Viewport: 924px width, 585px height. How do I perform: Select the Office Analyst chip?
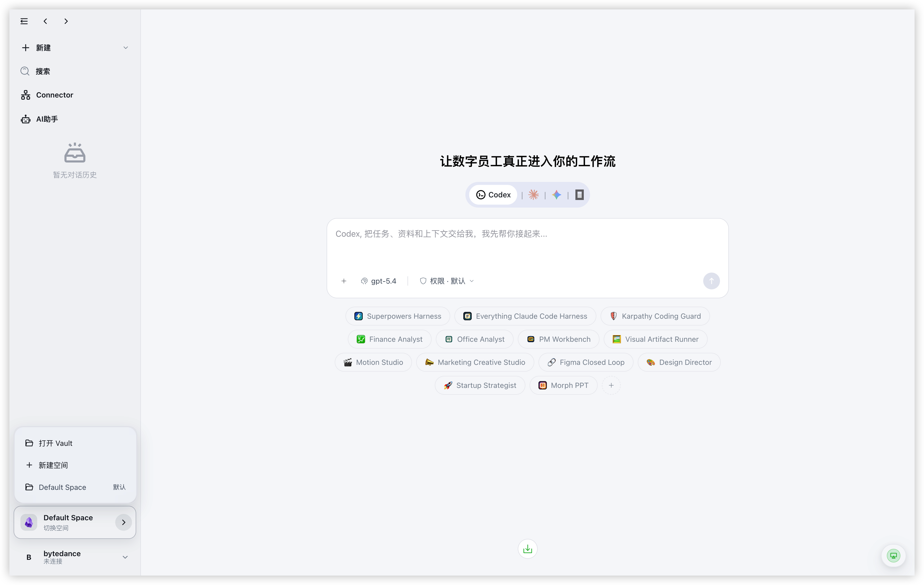click(475, 339)
